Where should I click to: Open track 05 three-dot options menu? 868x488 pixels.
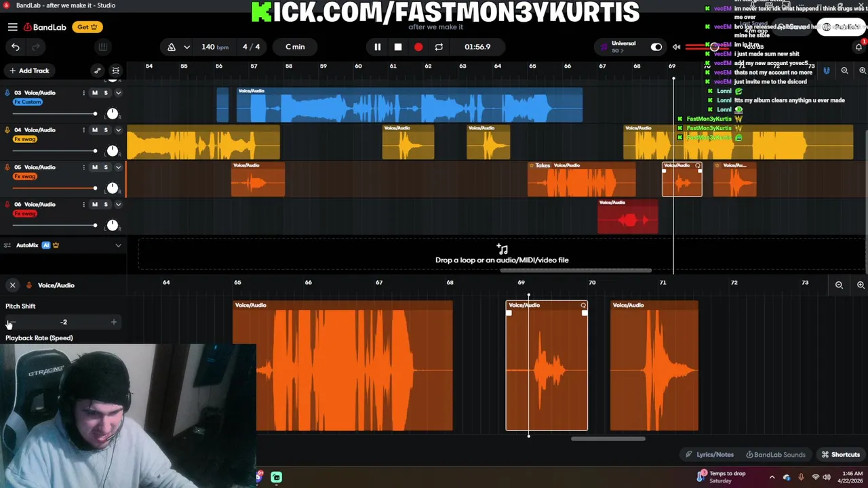tap(84, 167)
